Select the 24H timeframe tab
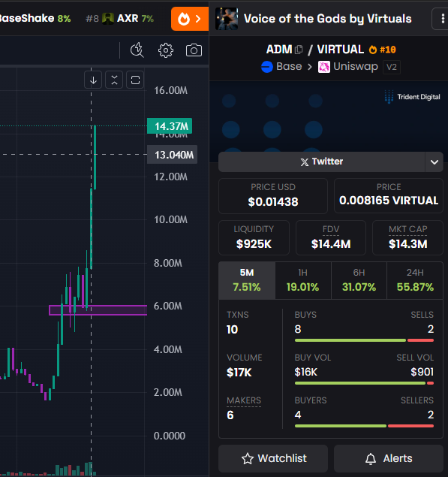The width and height of the screenshot is (448, 477). tap(415, 280)
